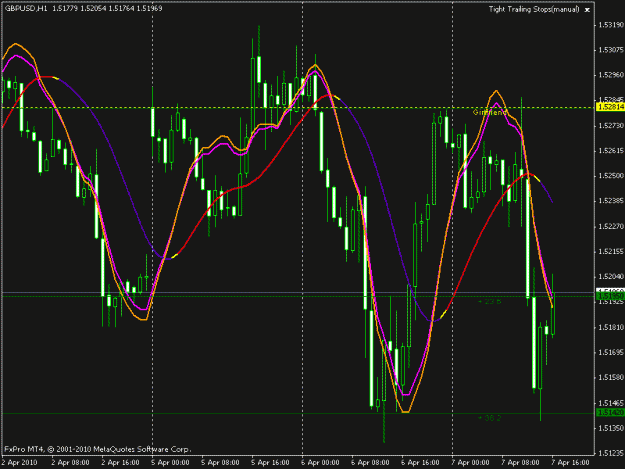Image resolution: width=625 pixels, height=469 pixels.
Task: Click the 1.52730 price axis label
Action: (611, 126)
